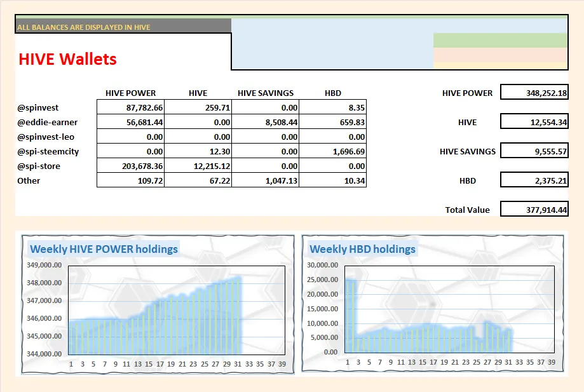This screenshot has height=392, width=584.
Task: Select the @spi-store row label
Action: pos(38,166)
